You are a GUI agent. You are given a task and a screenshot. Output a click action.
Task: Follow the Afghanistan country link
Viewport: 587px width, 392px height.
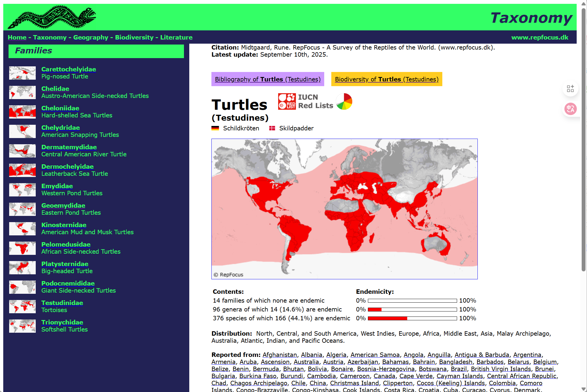pos(280,355)
